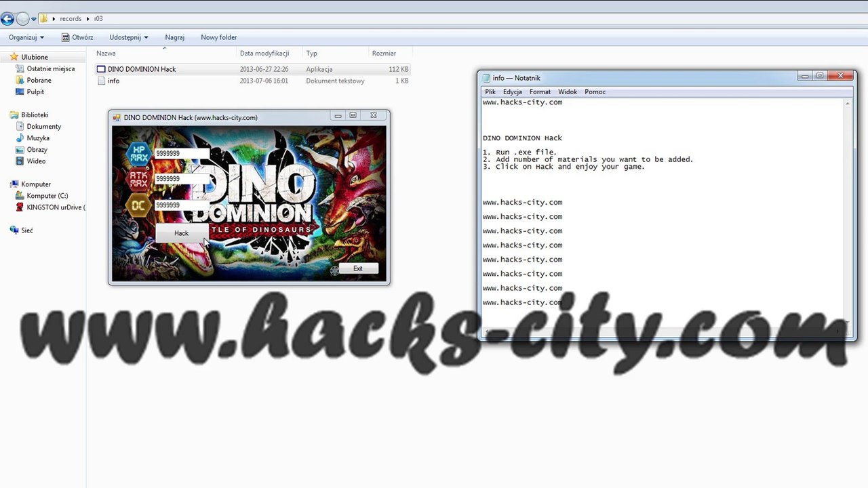Image resolution: width=868 pixels, height=488 pixels.
Task: Select Komputer in the navigation pane
Action: point(36,184)
